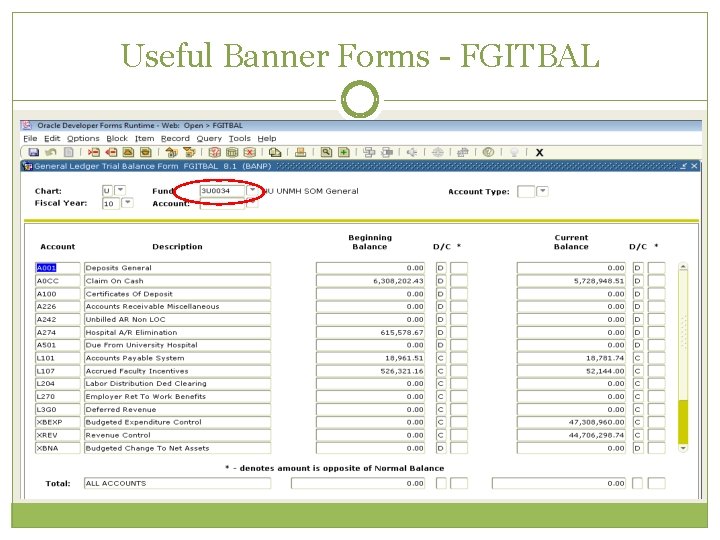Click the records scrollbar down arrow
720x540 pixels.
click(683, 448)
